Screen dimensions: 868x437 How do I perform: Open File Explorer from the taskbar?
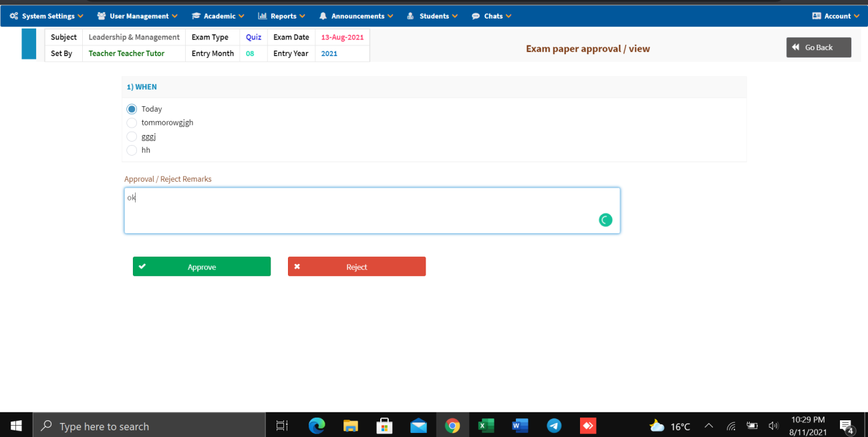(351, 426)
